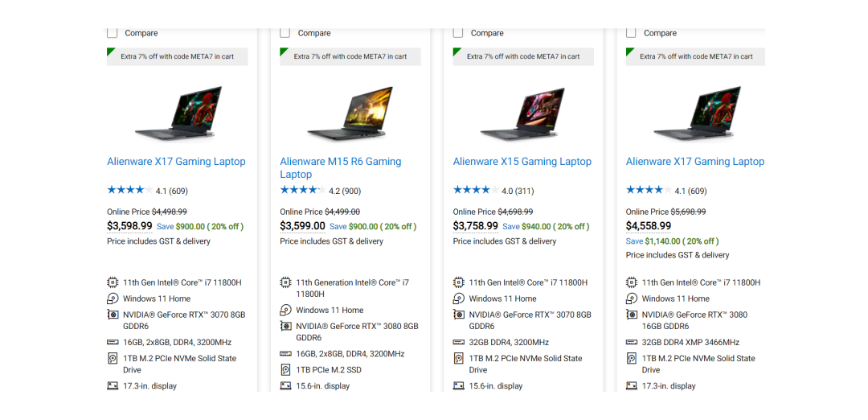Click display icon next to first 17.3-in. display

tap(113, 385)
